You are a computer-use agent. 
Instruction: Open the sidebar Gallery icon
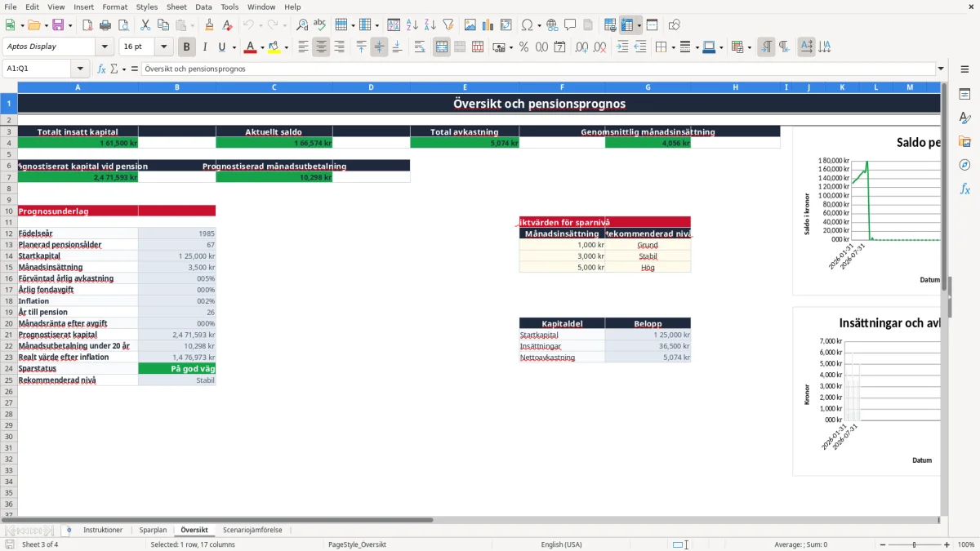[964, 142]
